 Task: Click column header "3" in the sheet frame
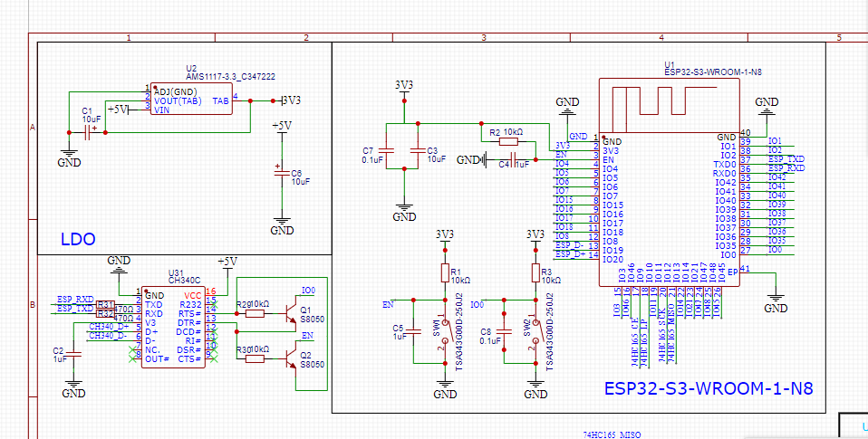[483, 38]
